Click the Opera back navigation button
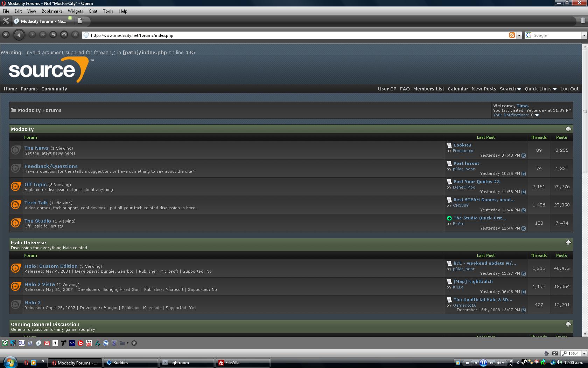 point(19,35)
